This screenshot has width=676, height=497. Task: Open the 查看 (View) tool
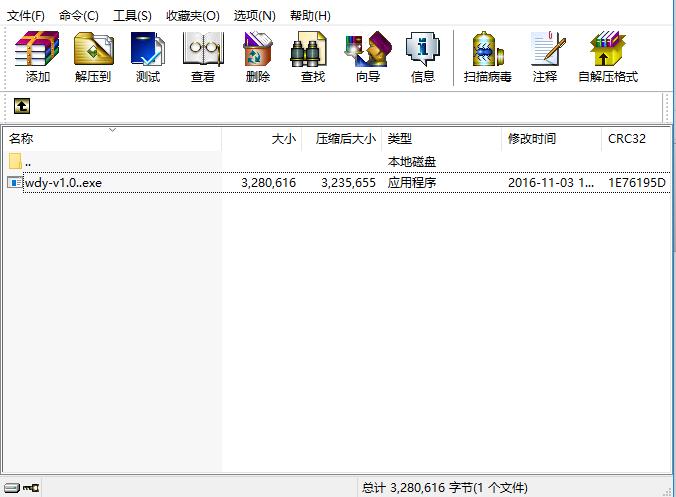(203, 57)
